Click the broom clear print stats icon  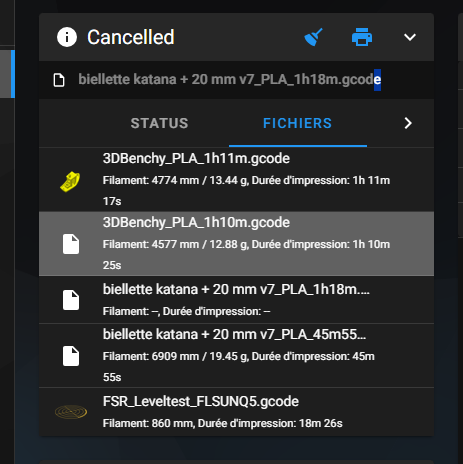tap(313, 37)
